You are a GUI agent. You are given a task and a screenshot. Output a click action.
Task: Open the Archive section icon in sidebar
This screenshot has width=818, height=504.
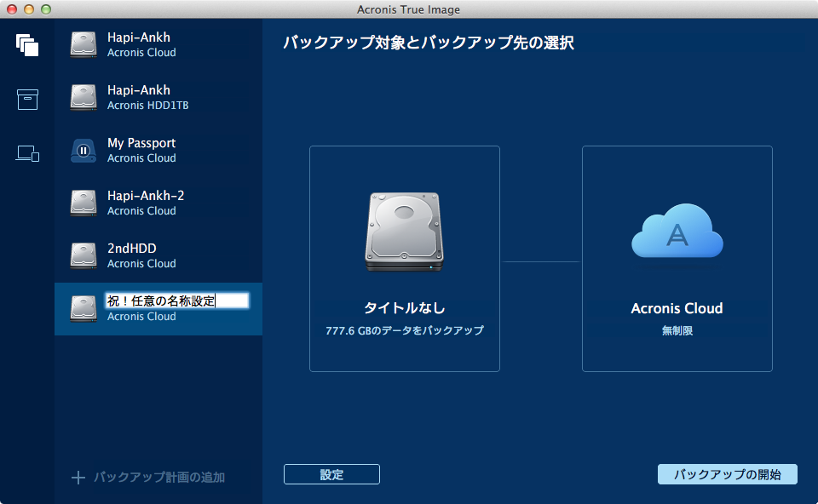[x=27, y=99]
